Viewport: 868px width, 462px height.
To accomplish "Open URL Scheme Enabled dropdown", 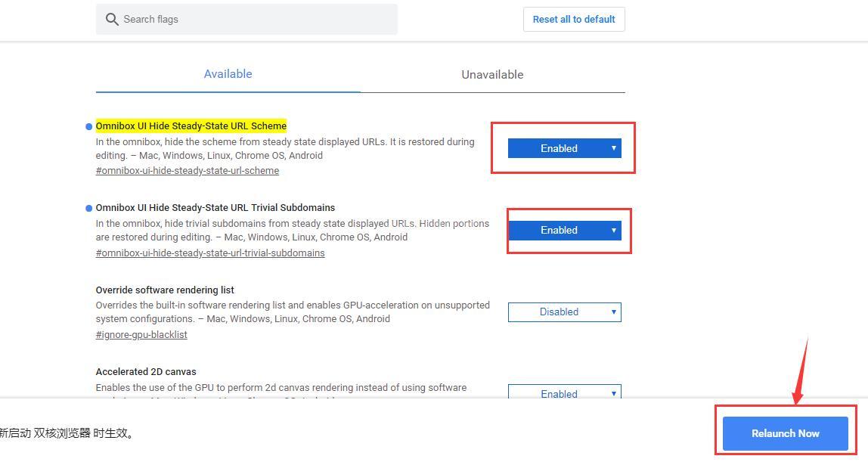I will tap(564, 148).
